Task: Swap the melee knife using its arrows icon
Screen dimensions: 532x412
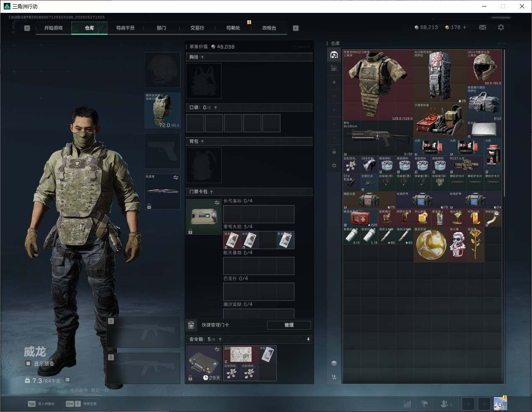Action: [176, 178]
